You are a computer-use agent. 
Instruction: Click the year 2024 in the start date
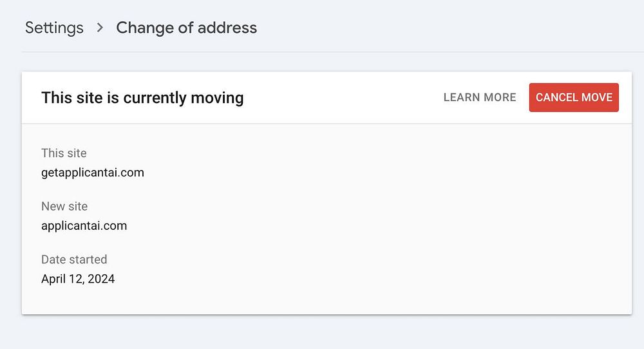(102, 279)
